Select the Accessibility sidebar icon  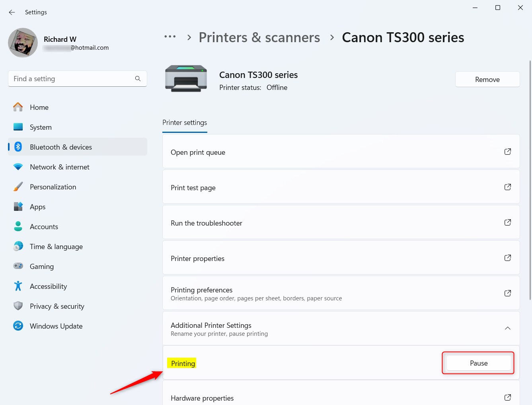(x=18, y=286)
